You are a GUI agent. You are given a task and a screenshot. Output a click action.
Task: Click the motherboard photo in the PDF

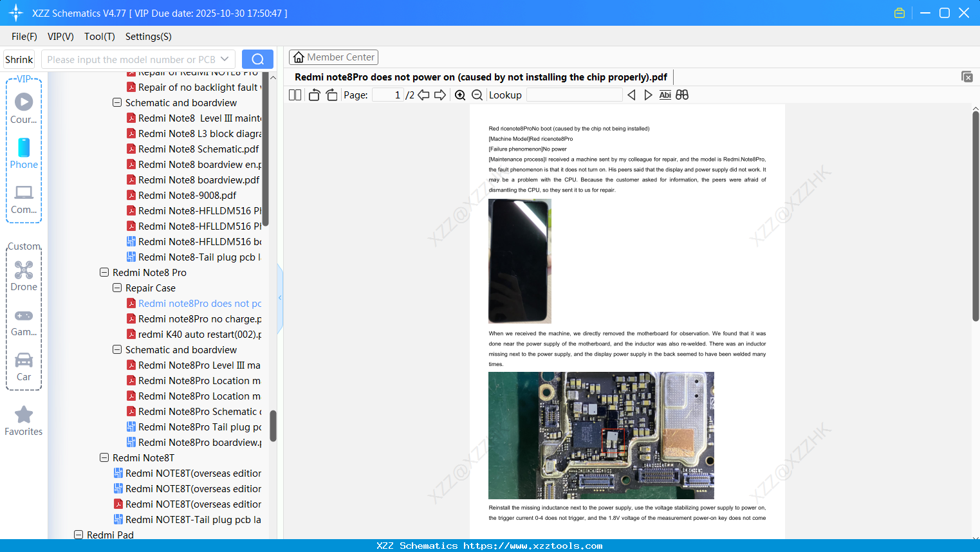click(601, 436)
